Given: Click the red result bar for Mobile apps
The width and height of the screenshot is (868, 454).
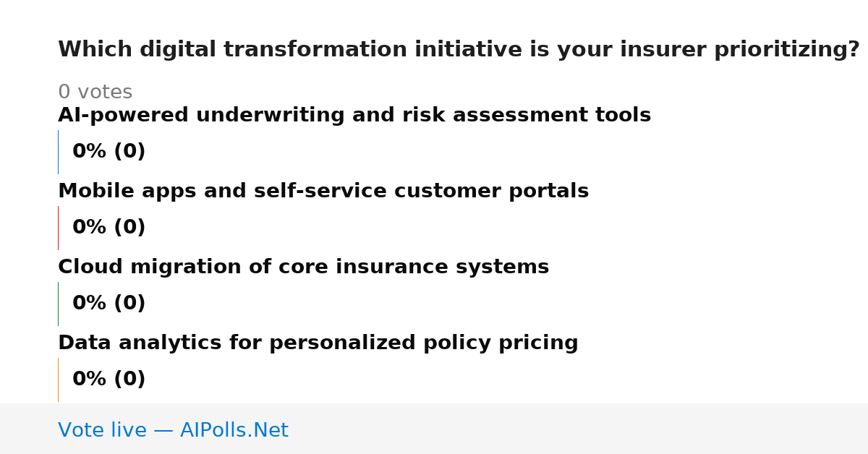Looking at the screenshot, I should pyautogui.click(x=58, y=228).
